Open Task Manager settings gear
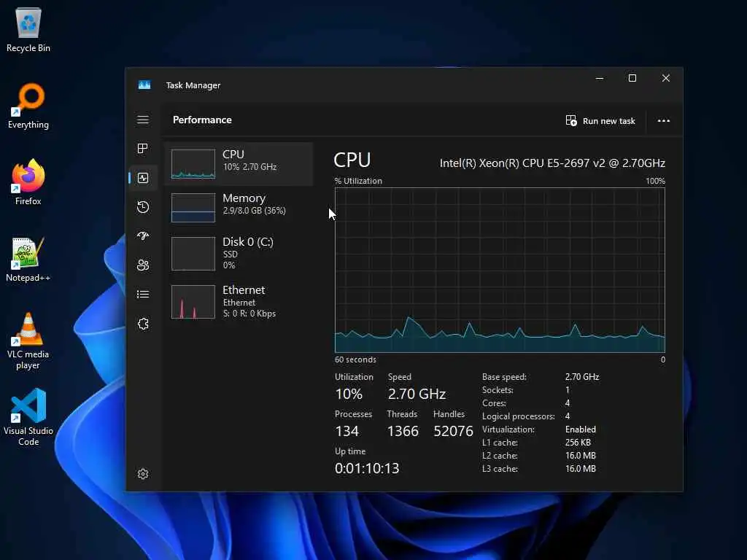The height and width of the screenshot is (560, 747). tap(143, 474)
